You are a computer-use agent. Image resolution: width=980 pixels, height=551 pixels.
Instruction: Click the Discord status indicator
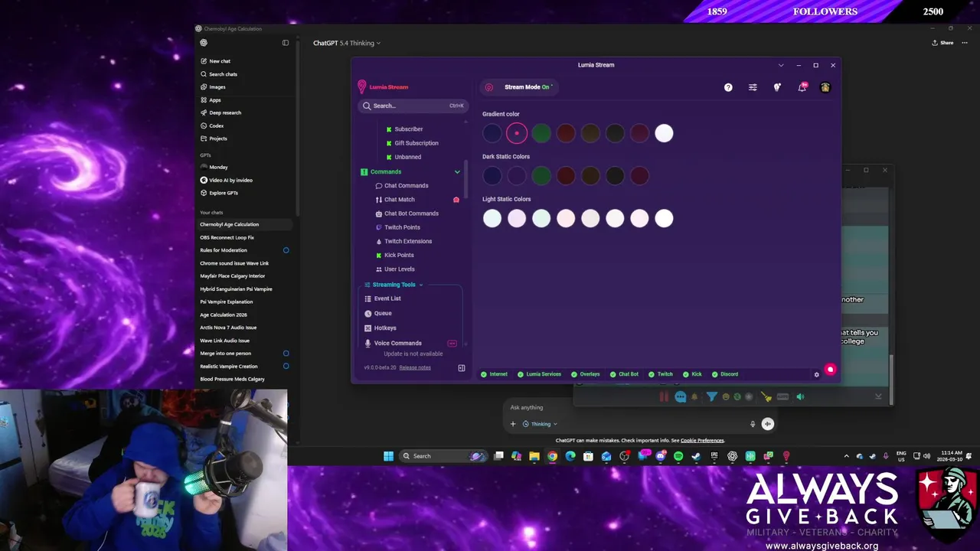(x=725, y=374)
